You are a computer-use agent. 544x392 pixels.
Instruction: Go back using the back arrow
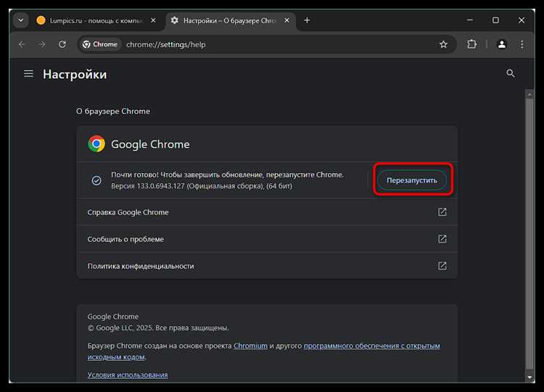(x=22, y=44)
